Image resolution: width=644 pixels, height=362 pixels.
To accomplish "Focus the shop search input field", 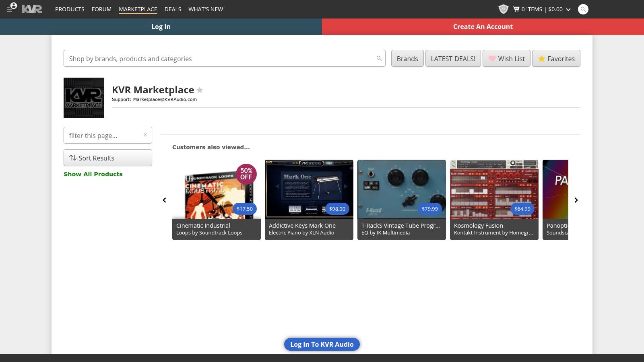I will pyautogui.click(x=224, y=58).
